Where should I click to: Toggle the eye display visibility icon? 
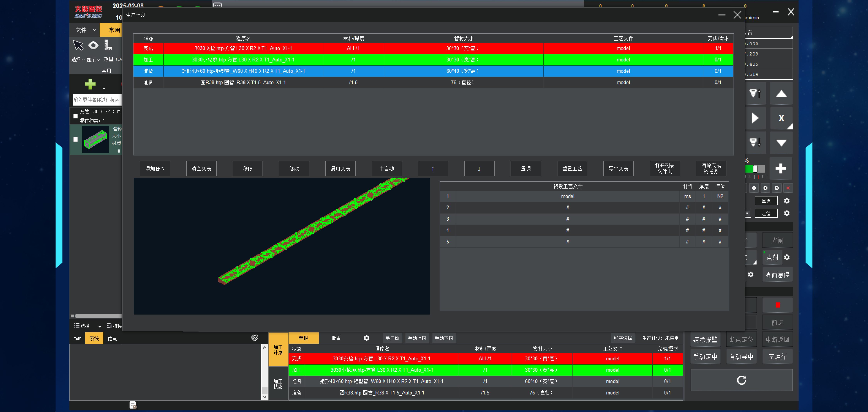[x=93, y=45]
